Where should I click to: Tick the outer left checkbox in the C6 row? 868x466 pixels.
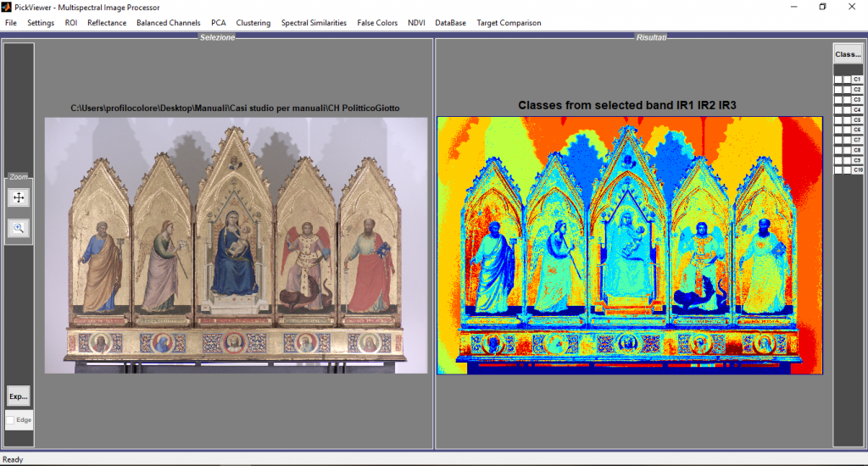coord(838,130)
